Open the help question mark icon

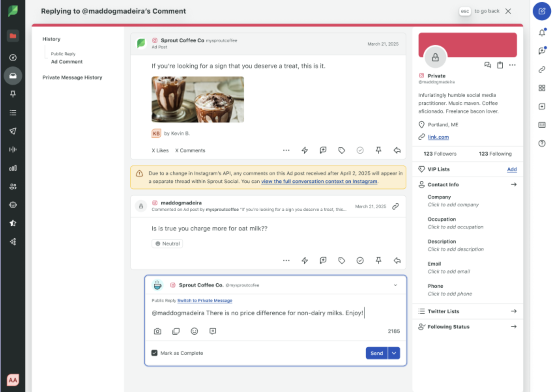(542, 143)
